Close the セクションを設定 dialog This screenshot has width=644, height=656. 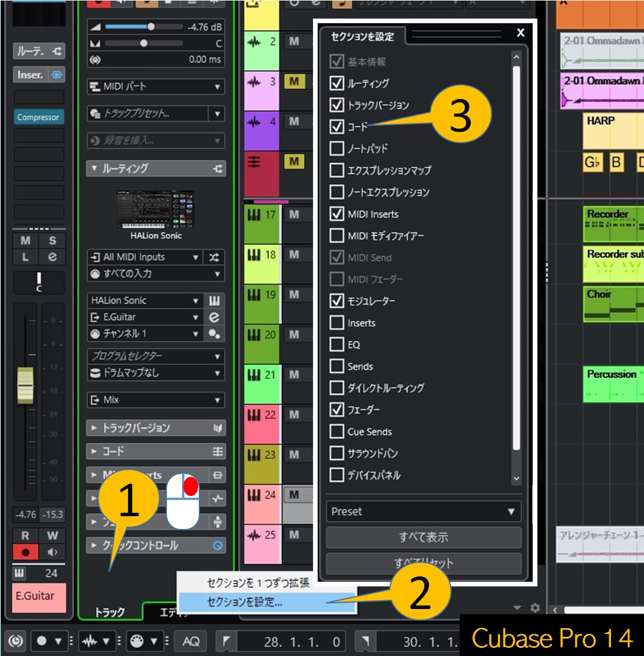pyautogui.click(x=520, y=32)
